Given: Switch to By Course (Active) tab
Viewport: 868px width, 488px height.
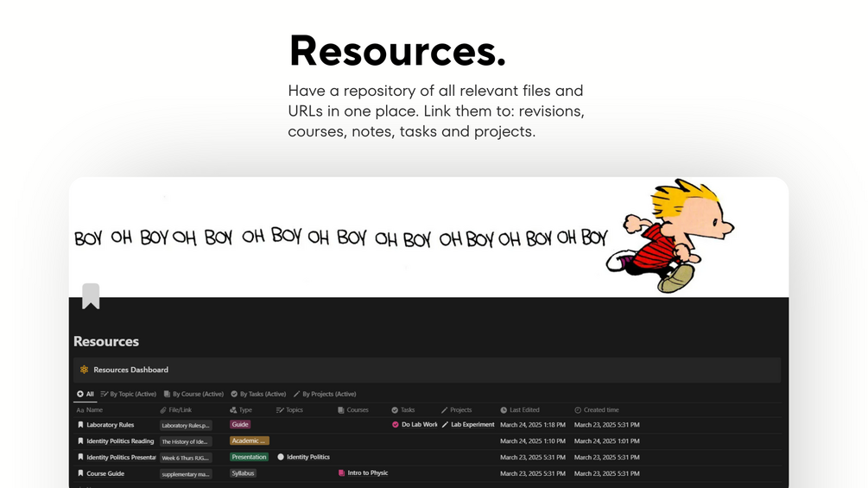Looking at the screenshot, I should coord(193,394).
